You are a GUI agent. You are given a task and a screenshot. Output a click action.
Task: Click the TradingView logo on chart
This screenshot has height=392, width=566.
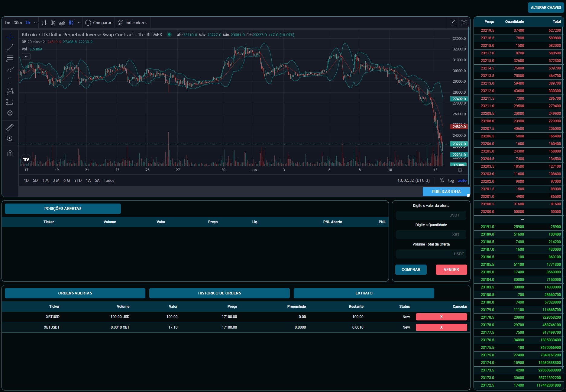[26, 159]
